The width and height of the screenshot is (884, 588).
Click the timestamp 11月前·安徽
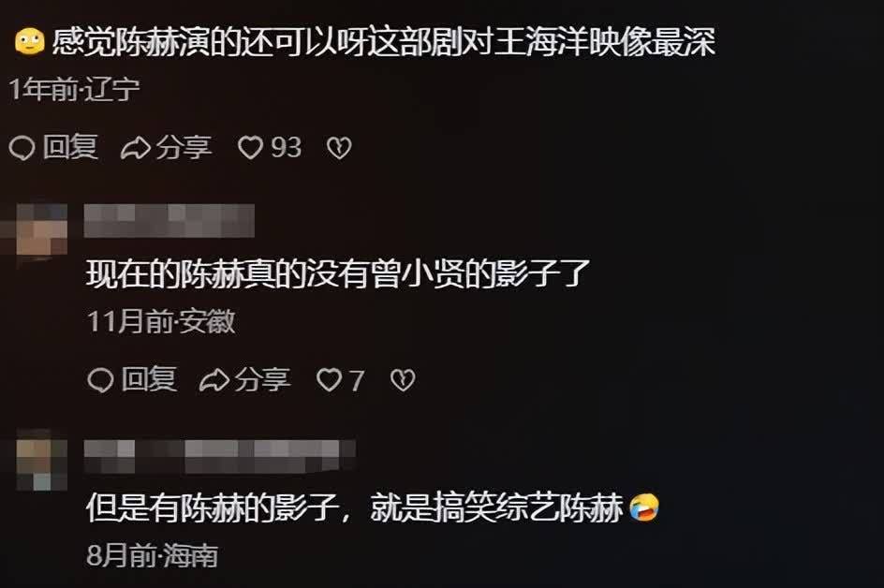161,322
